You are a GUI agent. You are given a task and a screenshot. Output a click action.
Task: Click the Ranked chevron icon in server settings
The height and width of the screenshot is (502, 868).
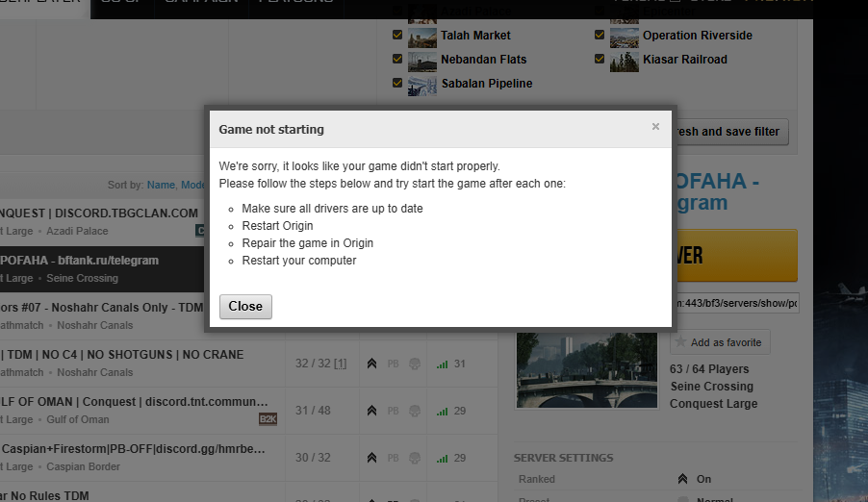[x=682, y=479]
